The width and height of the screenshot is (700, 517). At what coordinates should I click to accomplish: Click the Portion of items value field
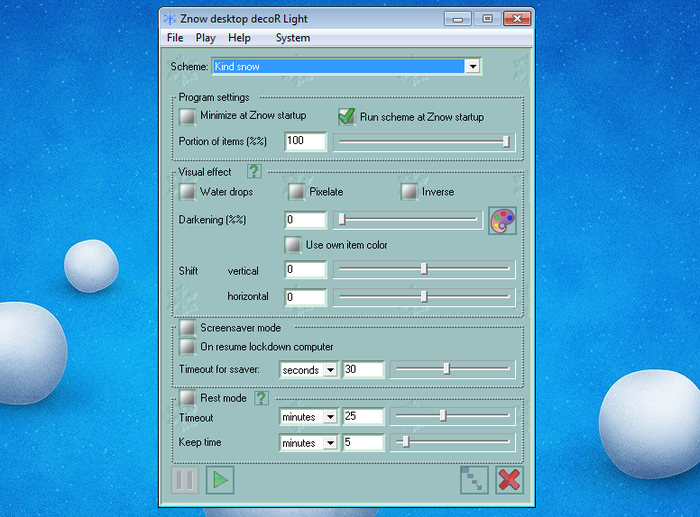305,142
